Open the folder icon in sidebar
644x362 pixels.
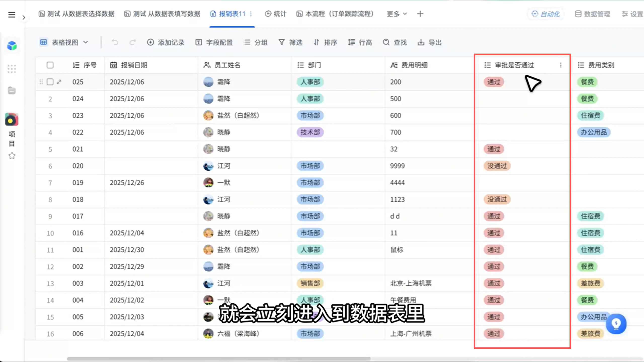pos(12,90)
